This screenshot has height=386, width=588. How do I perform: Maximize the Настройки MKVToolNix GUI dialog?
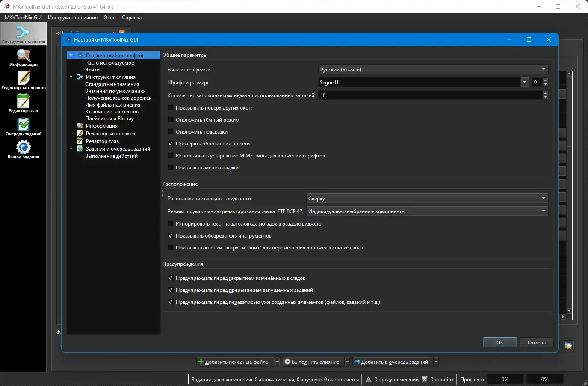pyautogui.click(x=529, y=39)
